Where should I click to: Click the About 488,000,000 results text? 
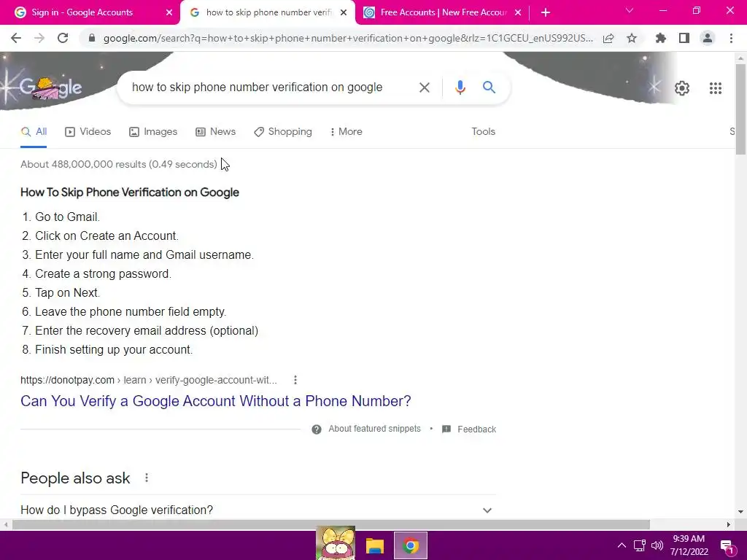[x=119, y=164]
